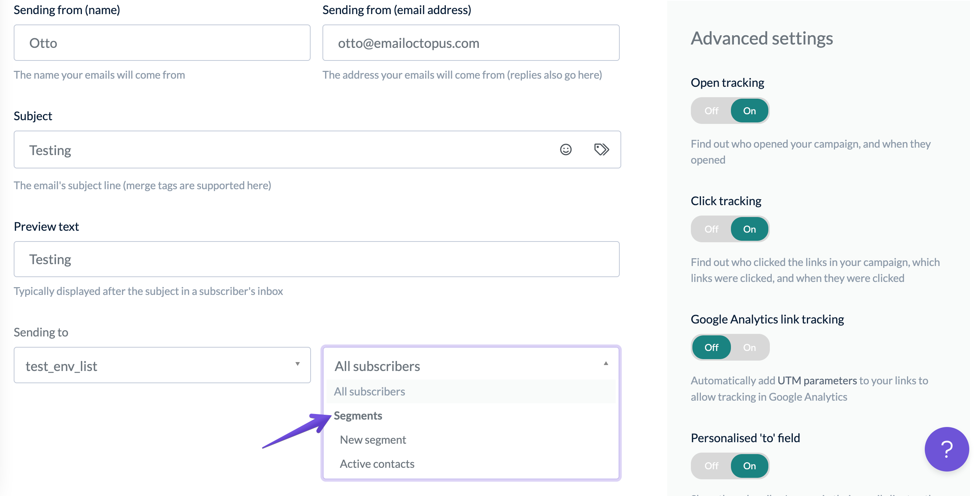This screenshot has height=496, width=980.
Task: Click the sender email address field
Action: pos(471,43)
